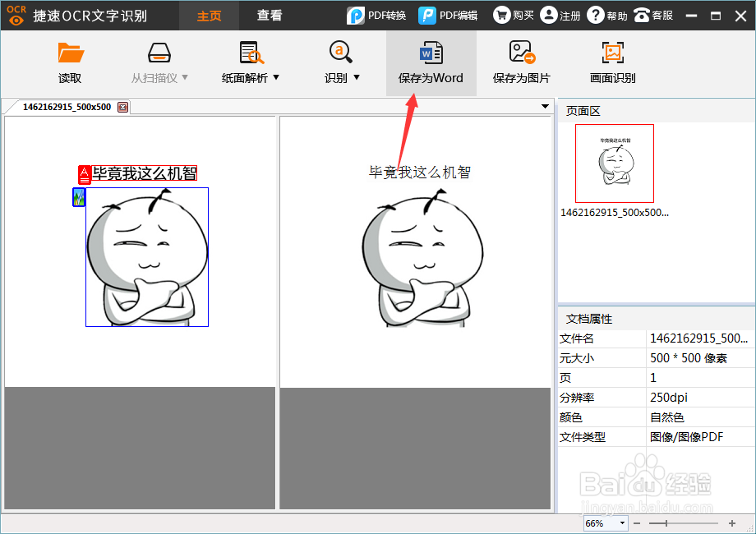Click the 购买 shopping cart icon
Screen dimensions: 756x534
coord(504,15)
